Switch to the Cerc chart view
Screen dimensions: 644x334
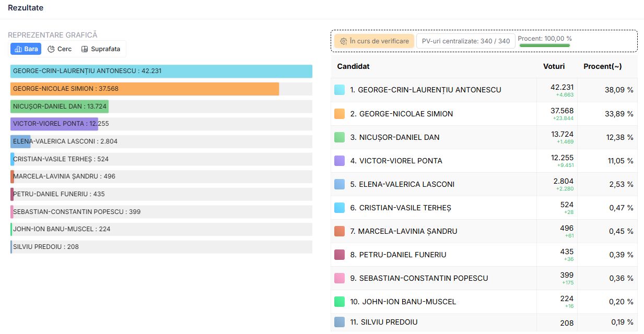tap(60, 49)
